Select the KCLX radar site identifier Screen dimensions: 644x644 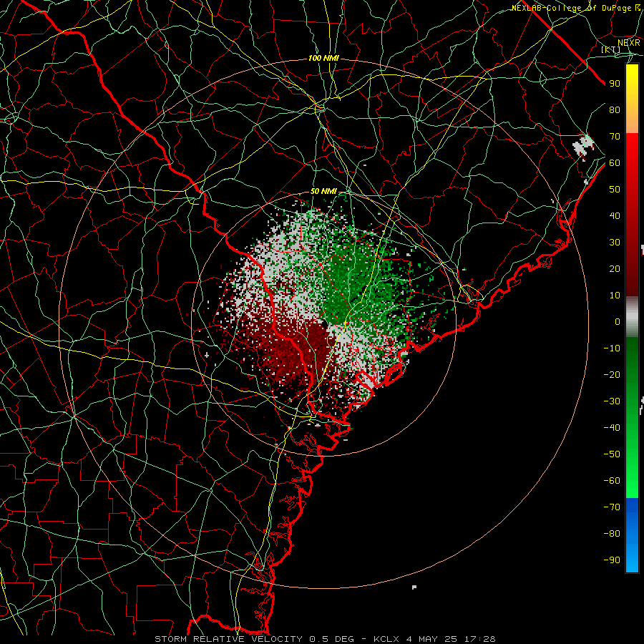click(386, 639)
